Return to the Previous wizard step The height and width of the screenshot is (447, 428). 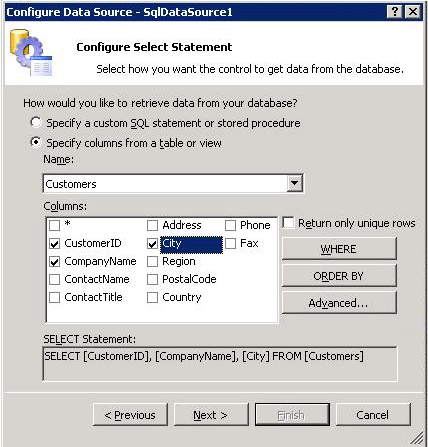130,415
